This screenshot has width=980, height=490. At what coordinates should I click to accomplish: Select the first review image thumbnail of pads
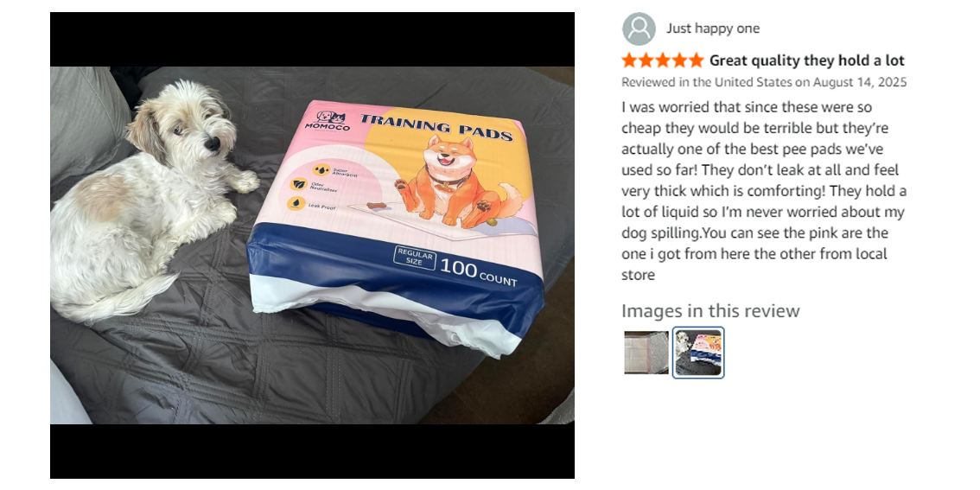coord(646,353)
